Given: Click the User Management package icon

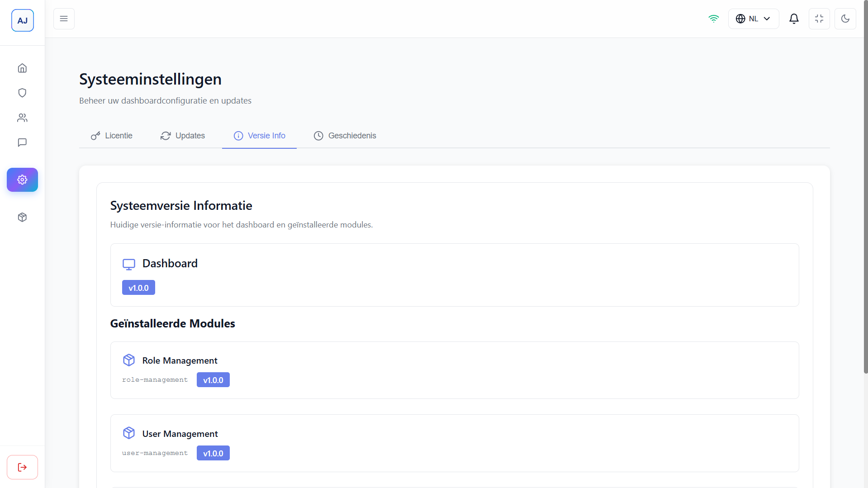Looking at the screenshot, I should tap(129, 433).
